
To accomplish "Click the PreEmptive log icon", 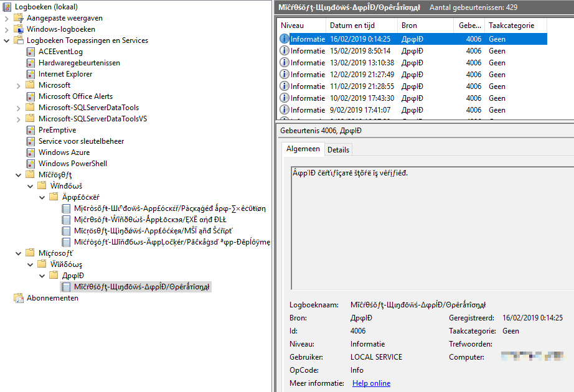I will point(31,130).
